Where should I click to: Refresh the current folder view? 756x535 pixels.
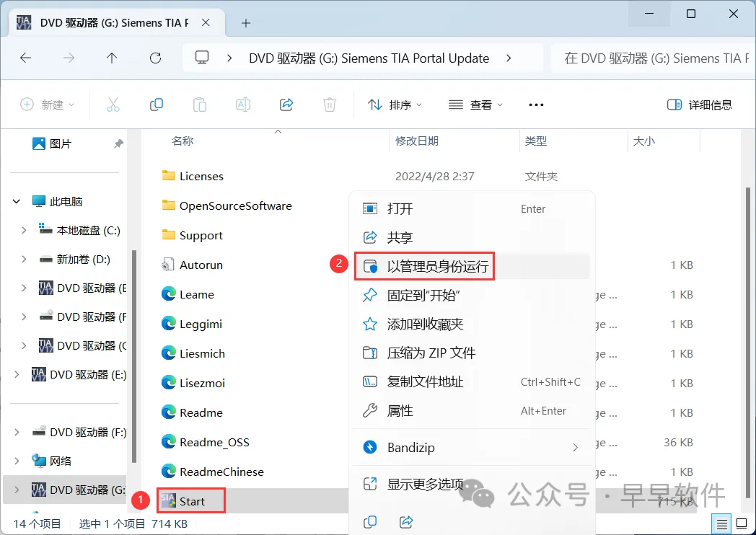(155, 58)
